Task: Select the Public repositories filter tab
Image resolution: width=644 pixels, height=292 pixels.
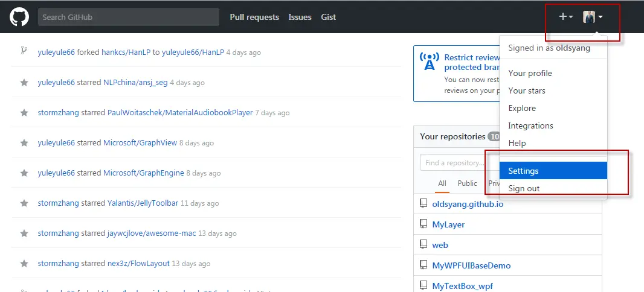Action: (468, 183)
